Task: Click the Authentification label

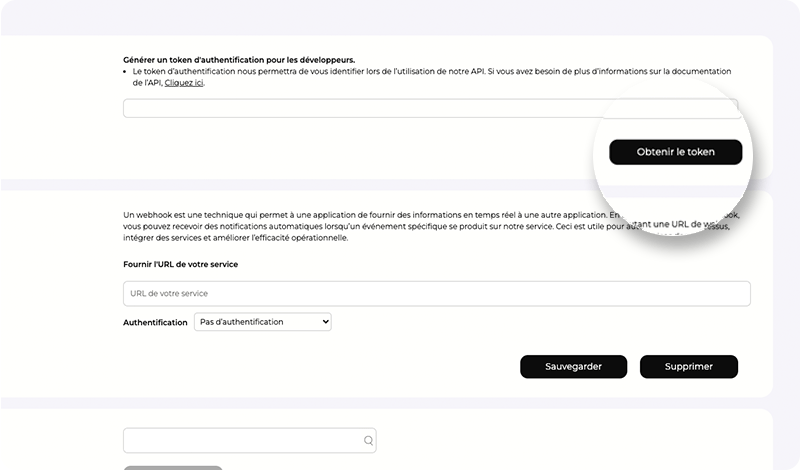Action: (x=155, y=323)
